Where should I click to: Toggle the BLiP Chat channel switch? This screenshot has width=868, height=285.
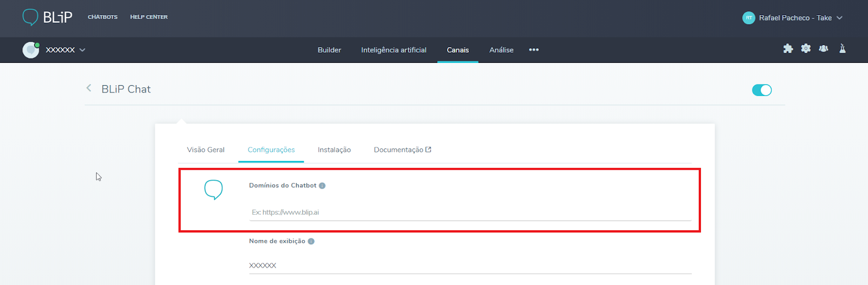click(x=762, y=90)
